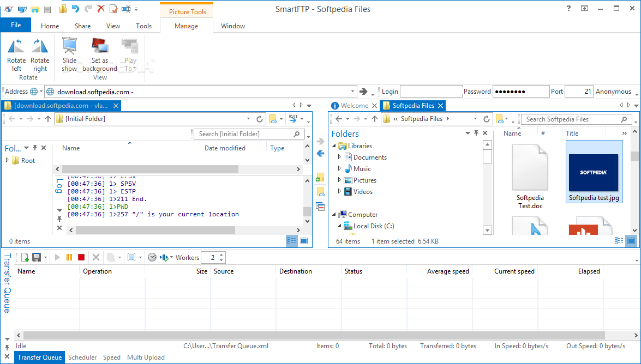Refresh the [Initial Folder] remote pane

coord(259,119)
